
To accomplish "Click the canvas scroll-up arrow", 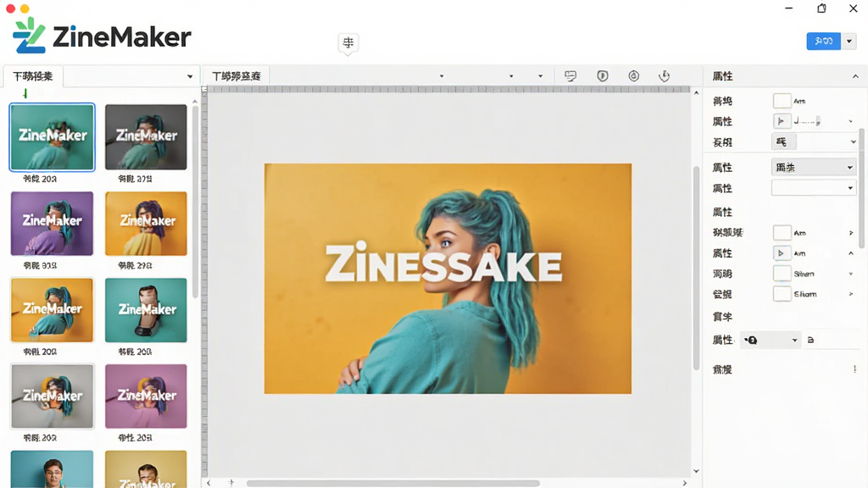I will pyautogui.click(x=696, y=93).
